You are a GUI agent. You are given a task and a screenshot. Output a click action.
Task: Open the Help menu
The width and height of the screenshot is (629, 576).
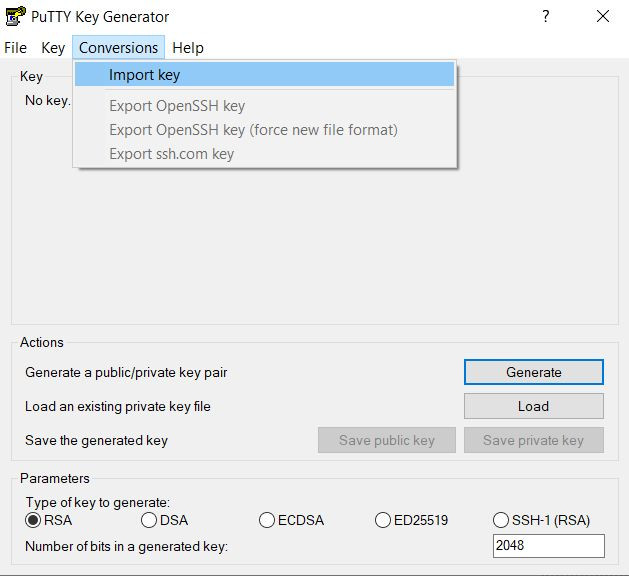(x=188, y=48)
